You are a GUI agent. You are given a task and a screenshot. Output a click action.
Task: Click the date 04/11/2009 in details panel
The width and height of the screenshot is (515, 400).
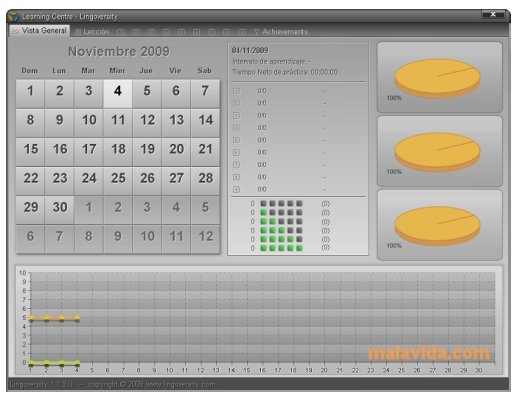pyautogui.click(x=250, y=50)
